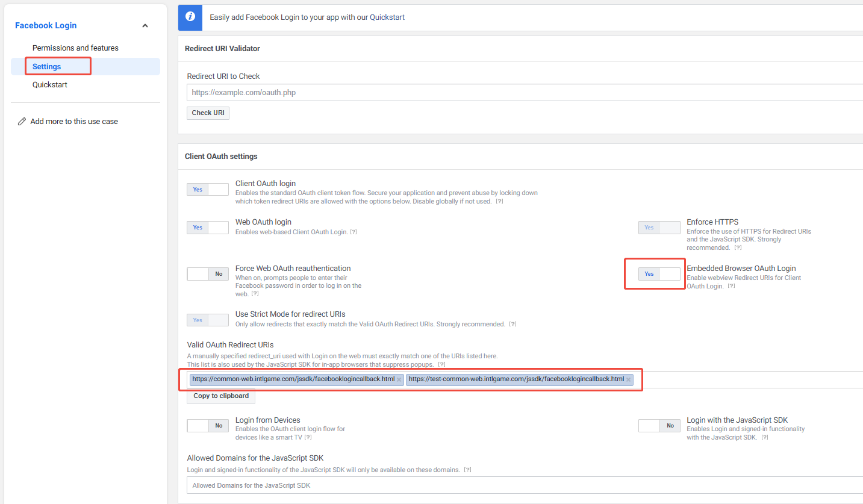This screenshot has width=863, height=504.
Task: Click Add more to this use case
Action: point(74,121)
